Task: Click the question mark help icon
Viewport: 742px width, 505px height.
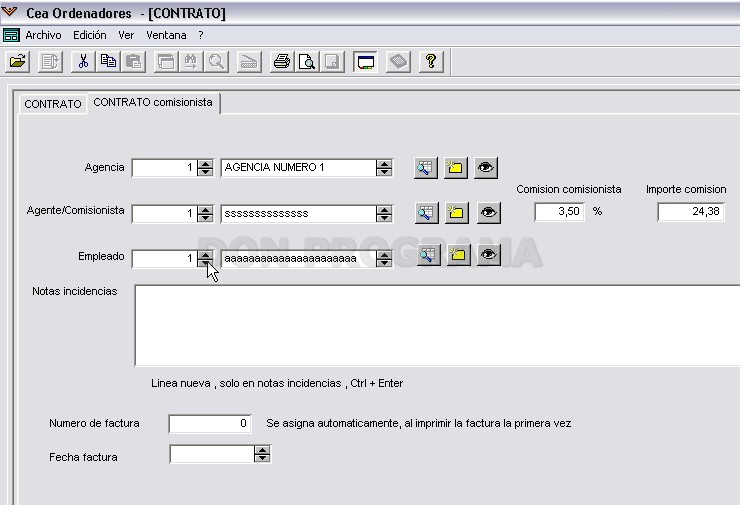Action: (431, 62)
